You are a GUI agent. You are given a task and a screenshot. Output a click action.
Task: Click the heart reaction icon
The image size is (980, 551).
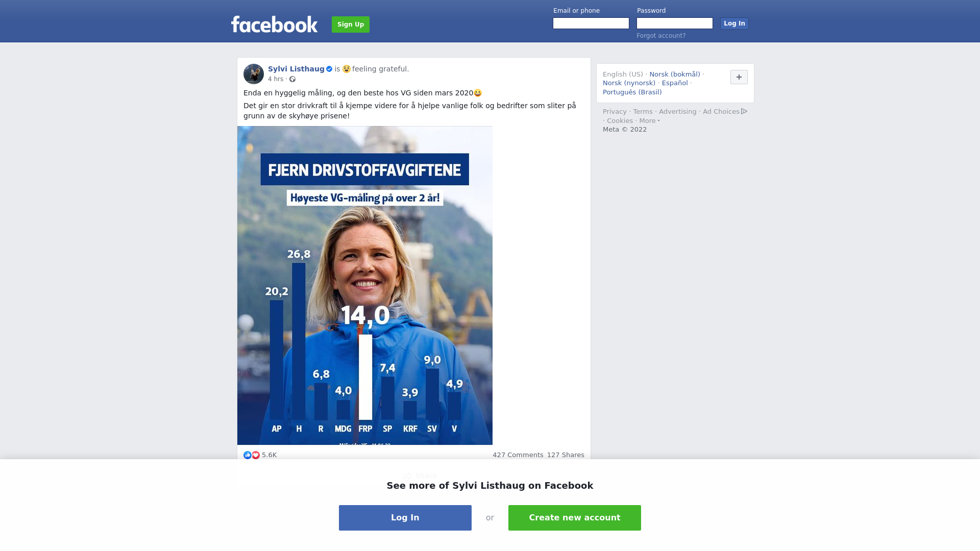tap(256, 455)
